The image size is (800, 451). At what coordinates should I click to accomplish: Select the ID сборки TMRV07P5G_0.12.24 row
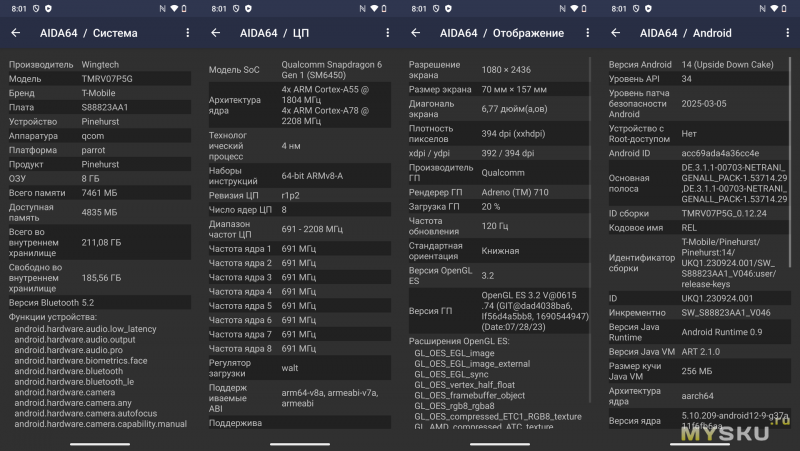coord(699,214)
